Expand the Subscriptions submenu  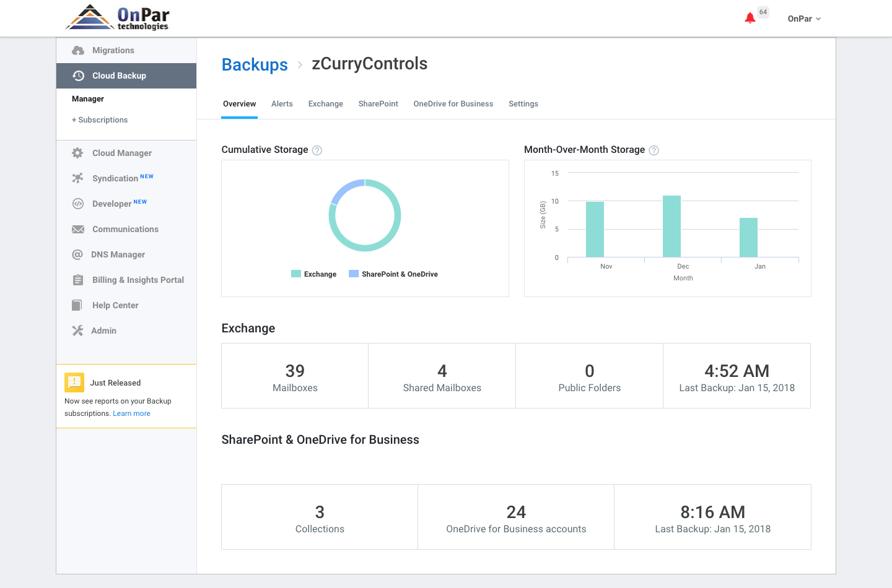point(100,120)
